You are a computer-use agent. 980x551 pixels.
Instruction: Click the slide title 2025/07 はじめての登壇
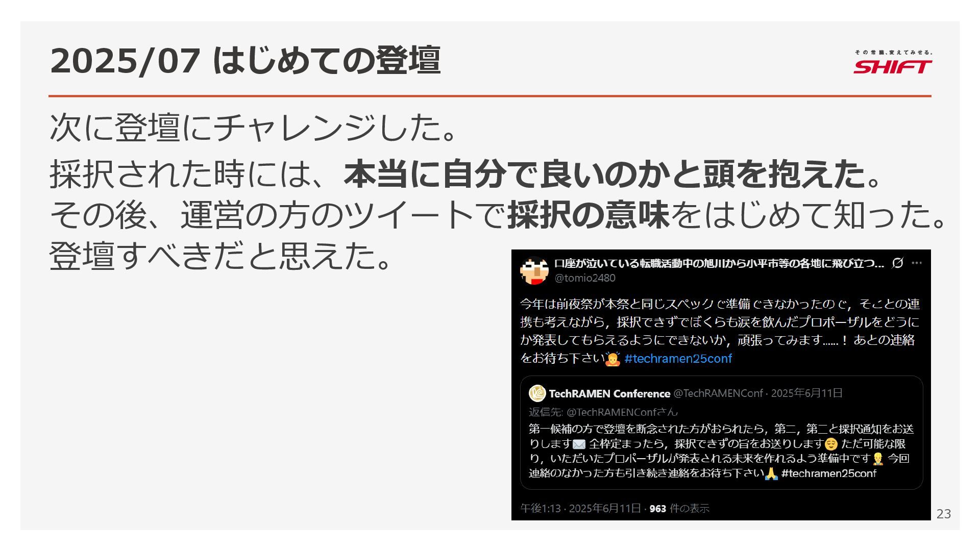[x=245, y=61]
